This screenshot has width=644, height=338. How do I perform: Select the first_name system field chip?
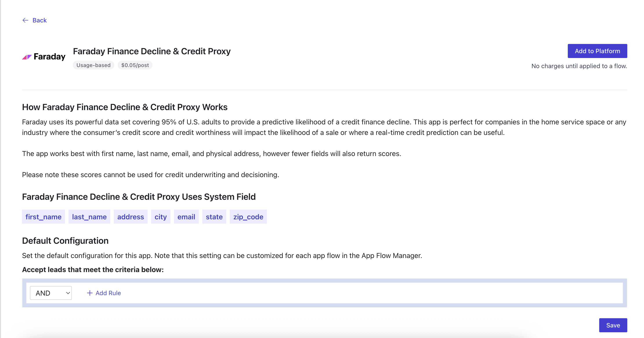click(x=43, y=217)
